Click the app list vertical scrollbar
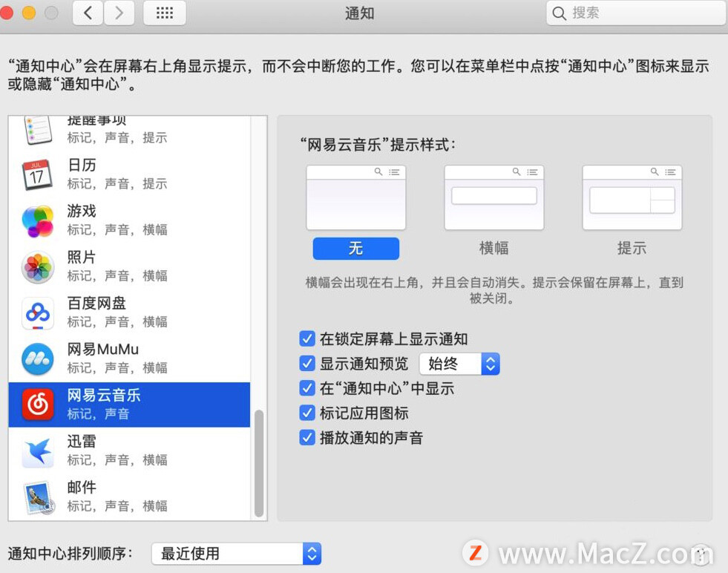Viewport: 728px width, 573px height. click(259, 463)
